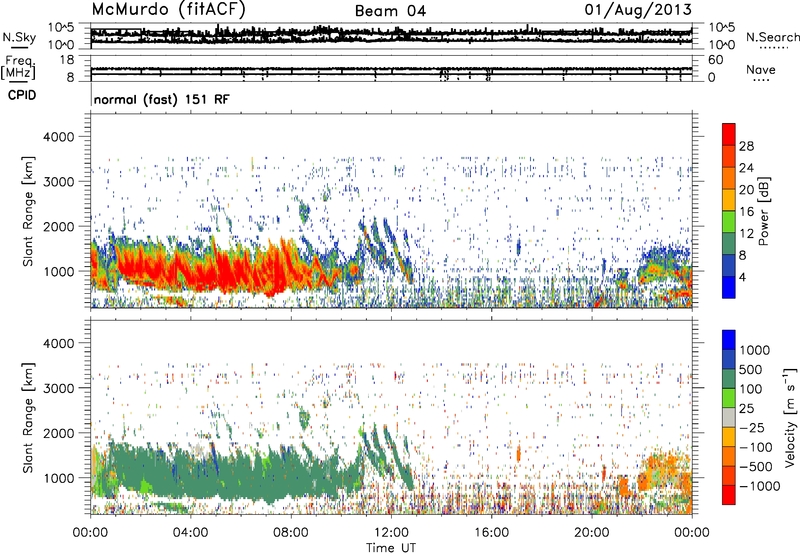The image size is (800, 554).
Task: Pick the 20–24 dB orange Power segment
Action: click(x=729, y=178)
